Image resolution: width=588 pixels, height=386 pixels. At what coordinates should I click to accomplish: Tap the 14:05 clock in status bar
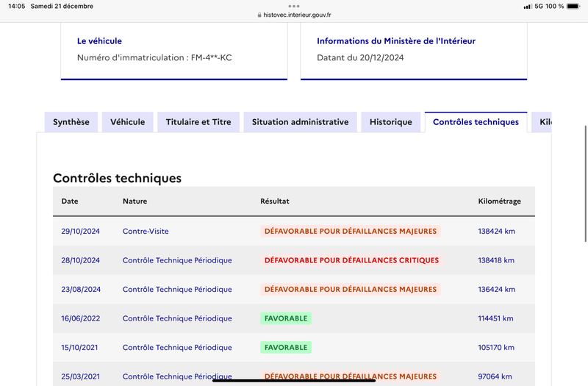[x=16, y=6]
